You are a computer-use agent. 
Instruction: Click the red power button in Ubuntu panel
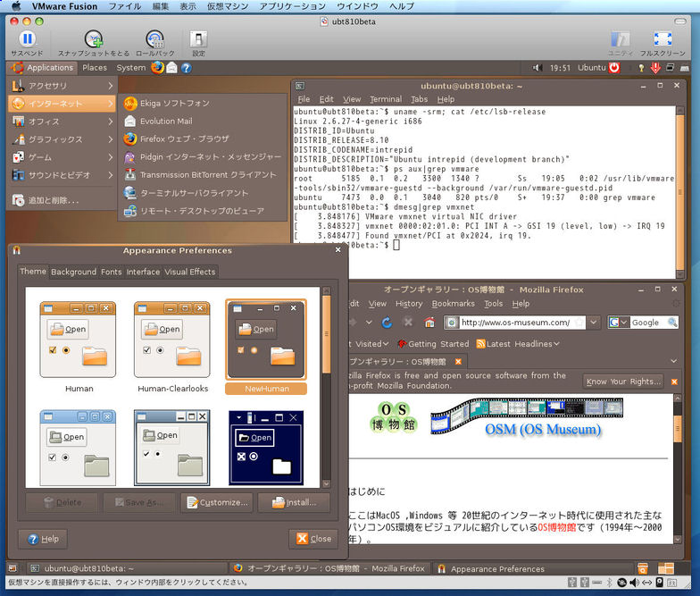tap(614, 68)
